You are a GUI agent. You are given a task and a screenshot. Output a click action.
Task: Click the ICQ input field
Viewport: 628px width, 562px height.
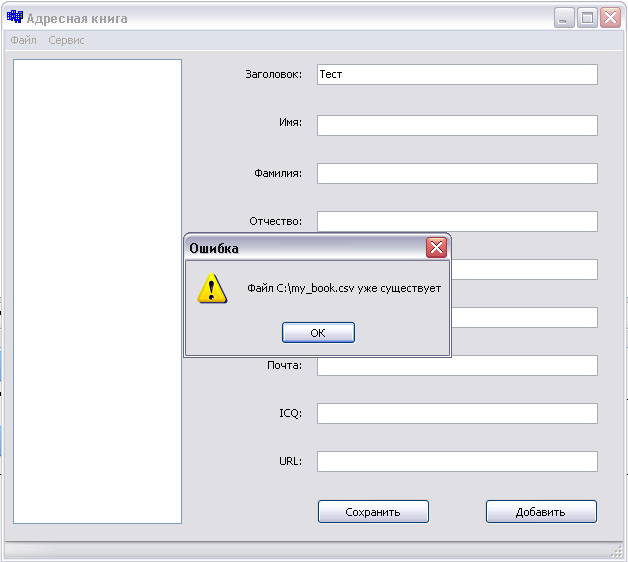tap(457, 413)
